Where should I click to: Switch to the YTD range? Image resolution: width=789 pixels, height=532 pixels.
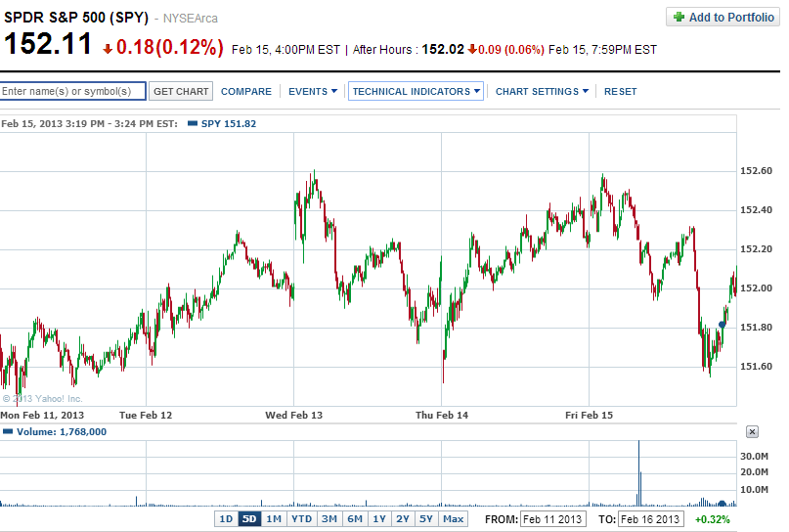[x=302, y=519]
